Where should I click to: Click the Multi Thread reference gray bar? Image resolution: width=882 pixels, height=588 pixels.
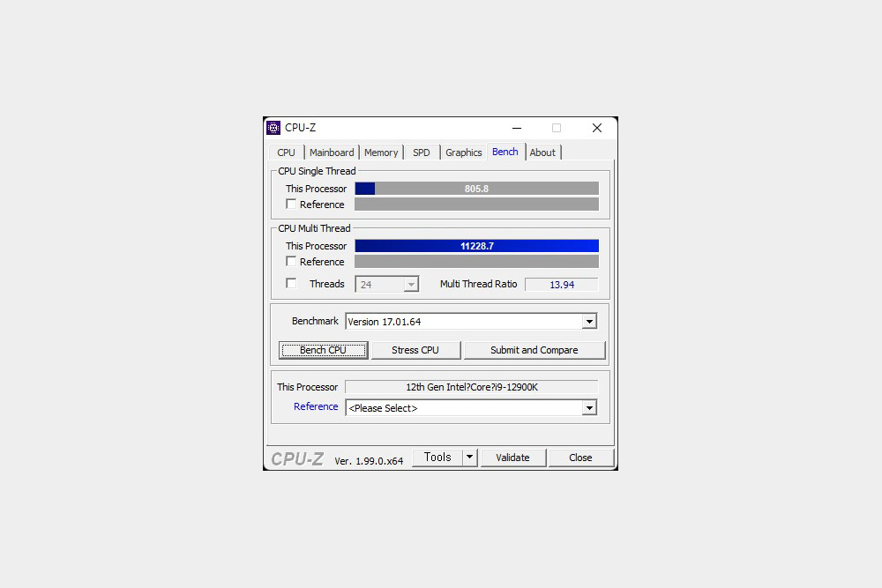click(x=476, y=262)
